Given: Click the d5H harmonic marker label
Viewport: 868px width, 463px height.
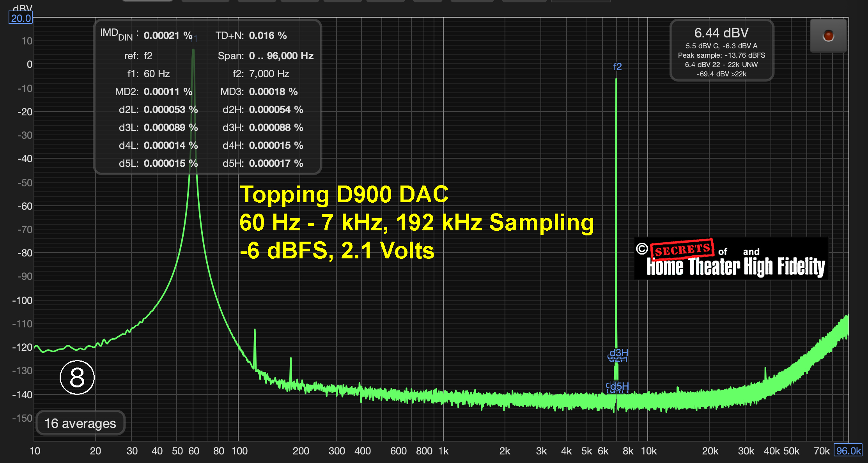Looking at the screenshot, I should coord(619,386).
